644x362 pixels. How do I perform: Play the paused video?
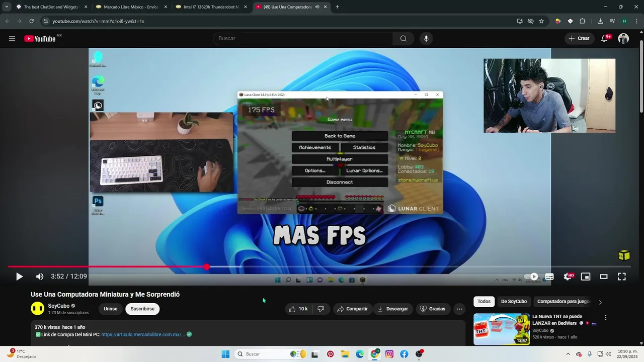pyautogui.click(x=19, y=277)
